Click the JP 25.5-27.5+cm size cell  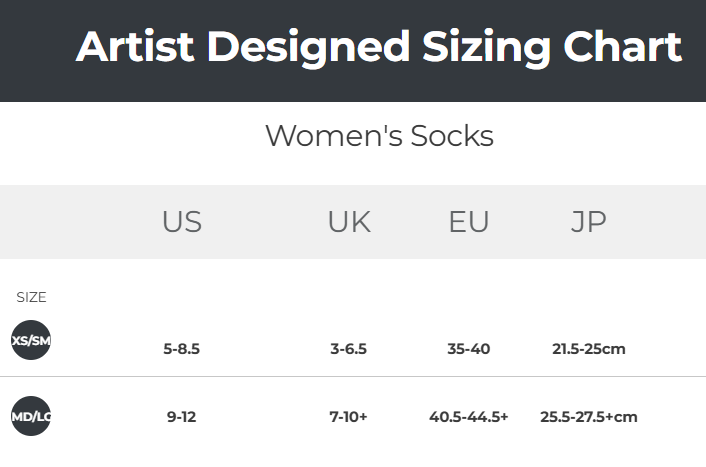coord(589,416)
